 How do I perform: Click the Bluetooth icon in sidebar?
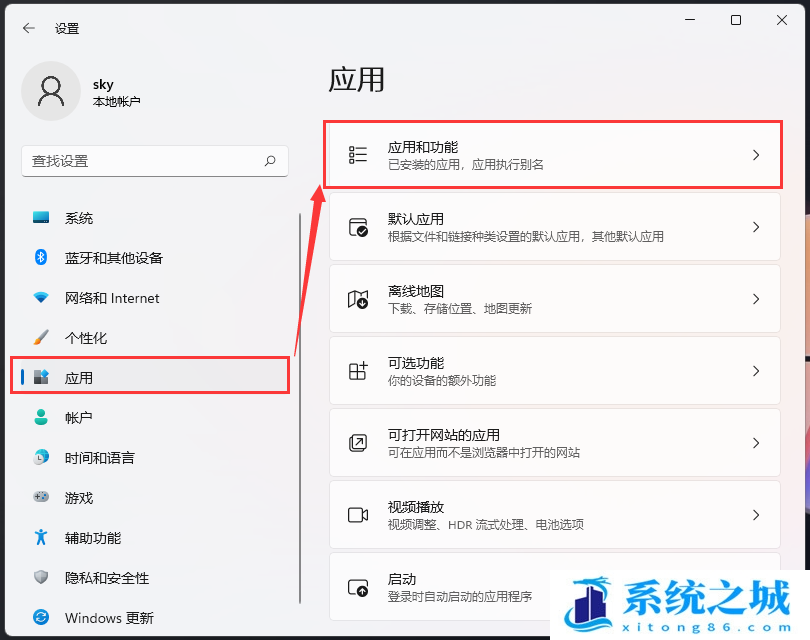pos(41,257)
